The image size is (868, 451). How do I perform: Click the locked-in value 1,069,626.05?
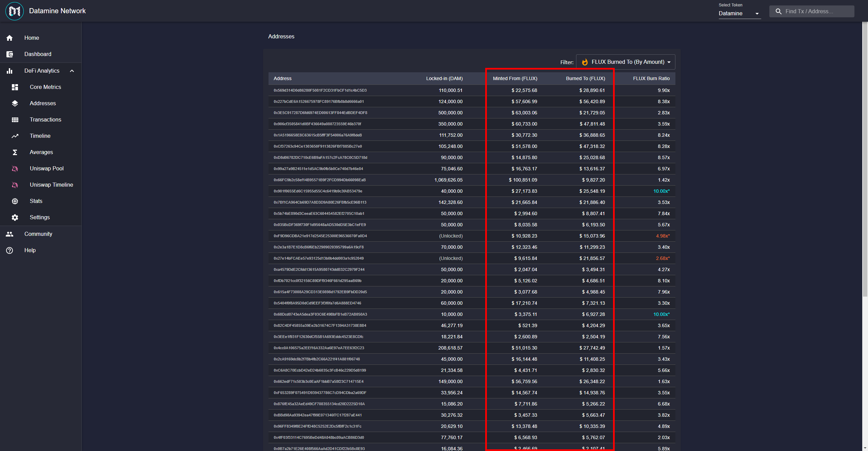pyautogui.click(x=448, y=180)
